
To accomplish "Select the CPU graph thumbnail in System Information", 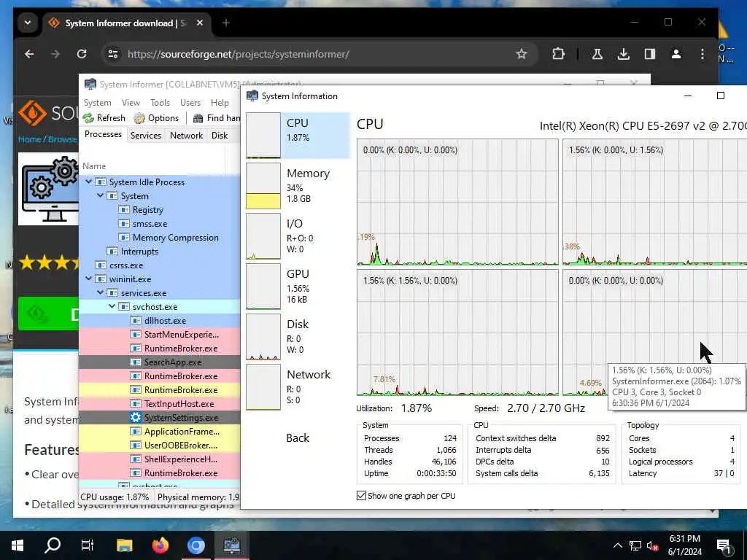I will tap(263, 135).
